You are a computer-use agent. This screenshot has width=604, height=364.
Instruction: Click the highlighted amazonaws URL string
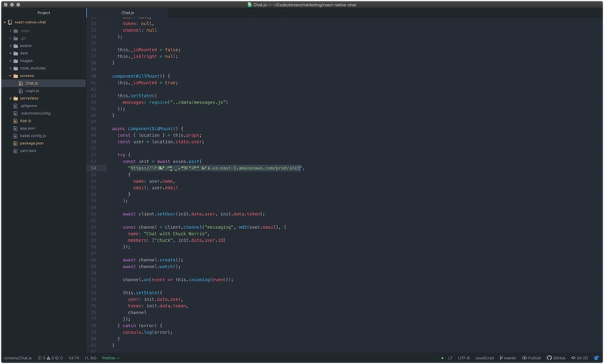coord(215,168)
